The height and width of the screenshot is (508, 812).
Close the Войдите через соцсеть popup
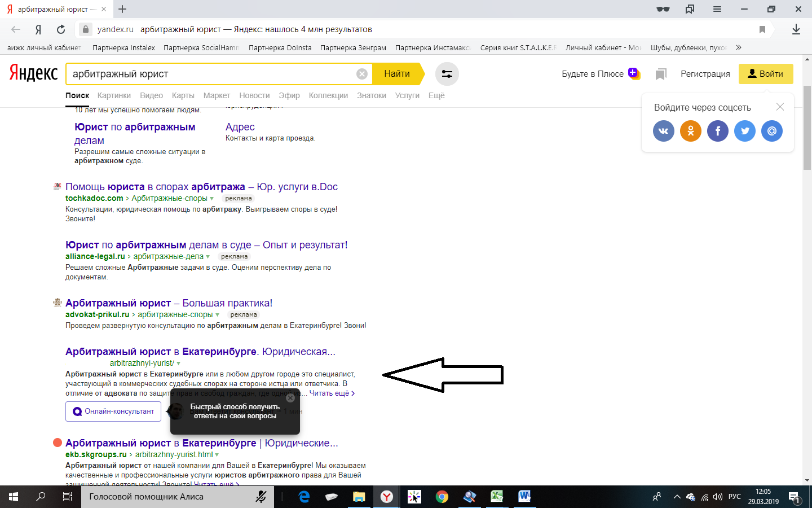pyautogui.click(x=780, y=107)
